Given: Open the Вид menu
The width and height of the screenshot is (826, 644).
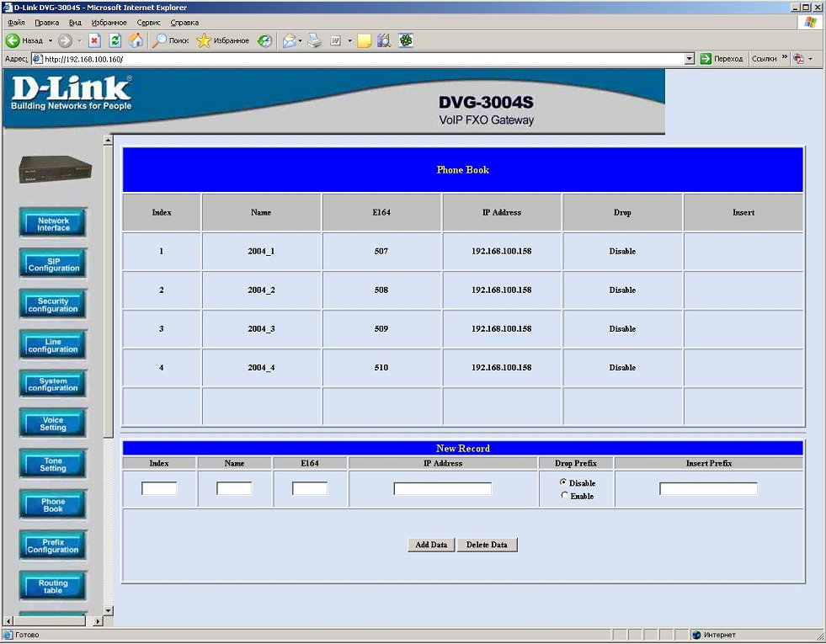Looking at the screenshot, I should (x=75, y=23).
